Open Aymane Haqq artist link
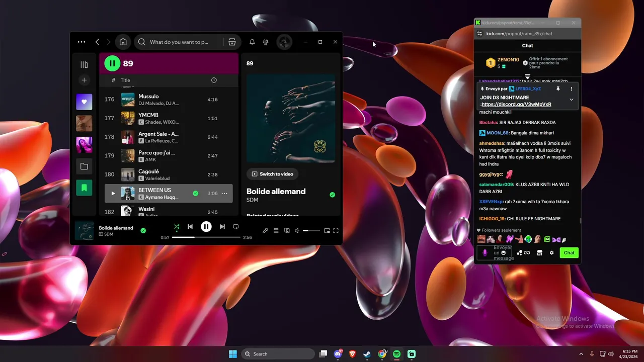Screen dimensions: 644x362 click(162, 198)
